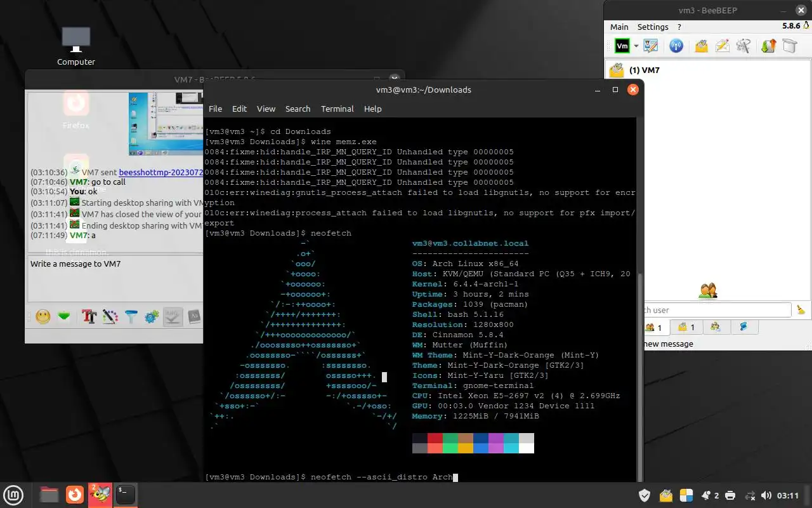812x508 pixels.
Task: Click the BeeBEEP envelope tray icon
Action: tap(665, 495)
